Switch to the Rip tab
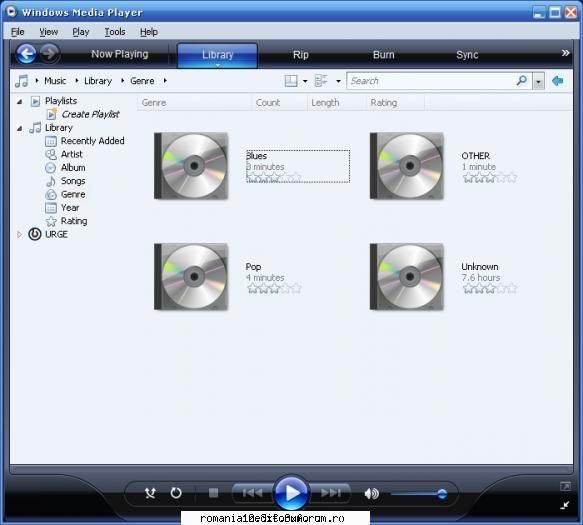Screen dimensions: 583x525 click(x=300, y=55)
